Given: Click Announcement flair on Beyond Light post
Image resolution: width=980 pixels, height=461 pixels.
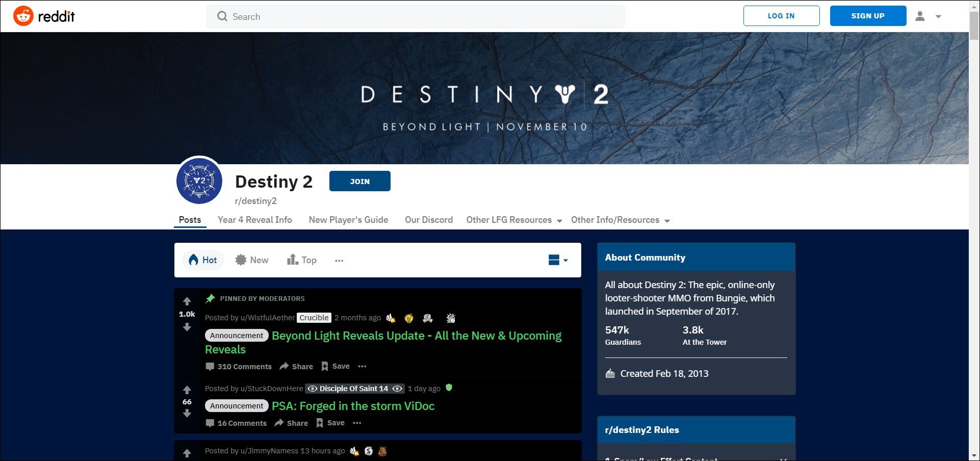Looking at the screenshot, I should (x=237, y=336).
